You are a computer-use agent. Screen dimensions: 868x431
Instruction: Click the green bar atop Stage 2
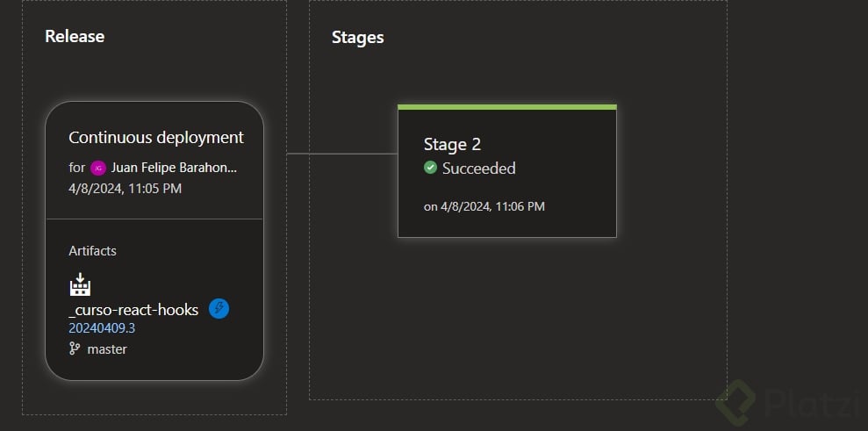[506, 107]
